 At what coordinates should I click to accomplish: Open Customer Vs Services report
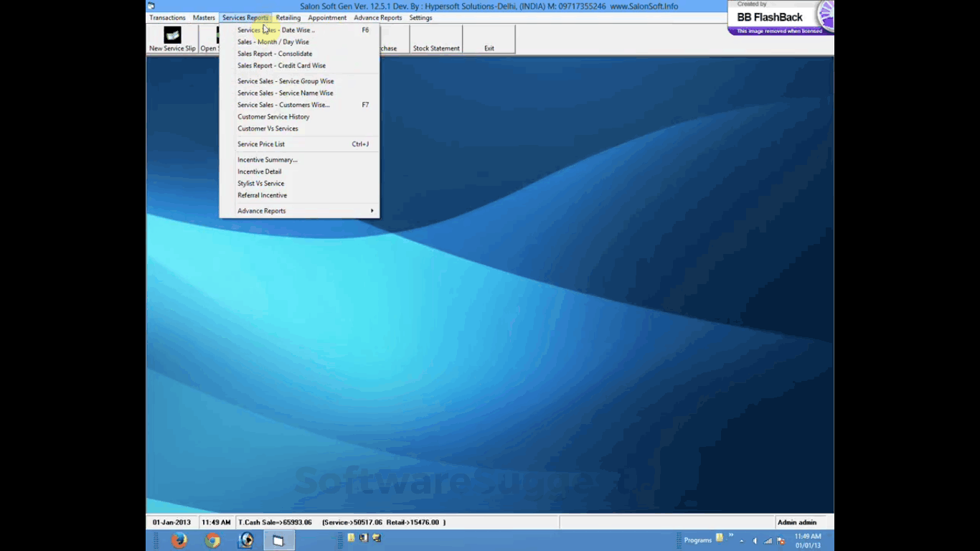pos(300,128)
